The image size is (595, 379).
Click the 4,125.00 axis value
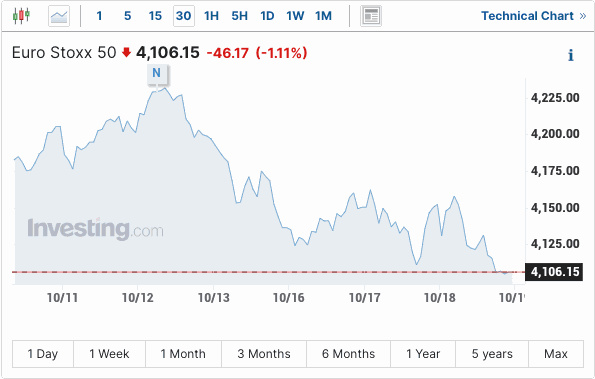coord(555,244)
